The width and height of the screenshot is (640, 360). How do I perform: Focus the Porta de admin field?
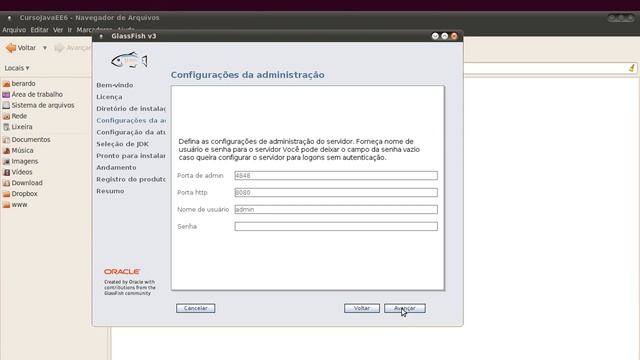pyautogui.click(x=336, y=176)
